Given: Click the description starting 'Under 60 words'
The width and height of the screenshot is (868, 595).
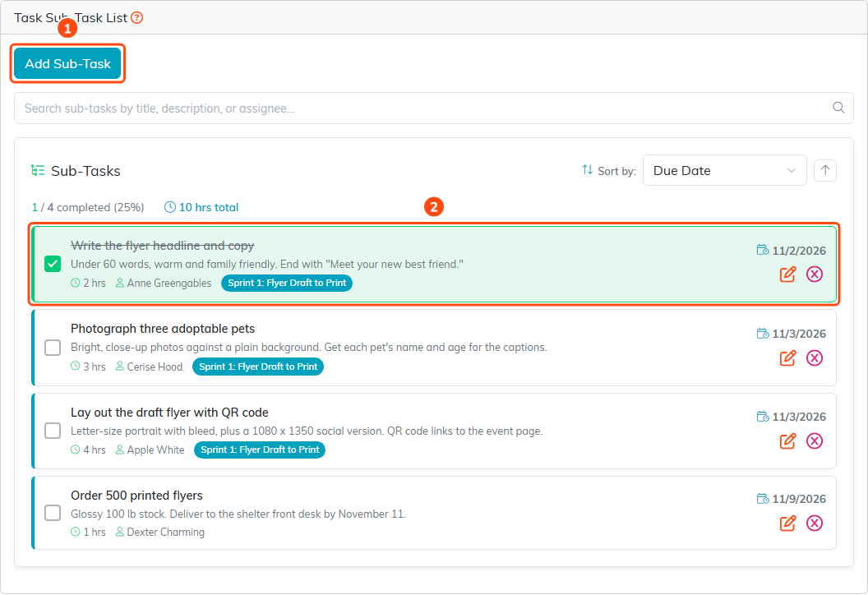Looking at the screenshot, I should [x=267, y=264].
